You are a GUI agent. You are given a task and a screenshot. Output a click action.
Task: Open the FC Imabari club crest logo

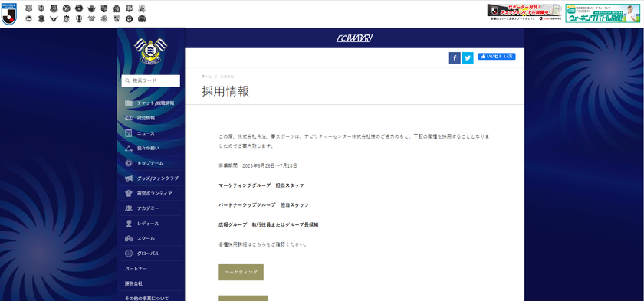point(151,51)
